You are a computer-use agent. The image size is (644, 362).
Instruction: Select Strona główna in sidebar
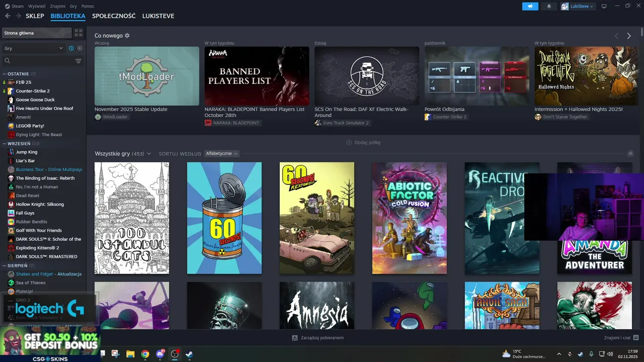pos(36,33)
